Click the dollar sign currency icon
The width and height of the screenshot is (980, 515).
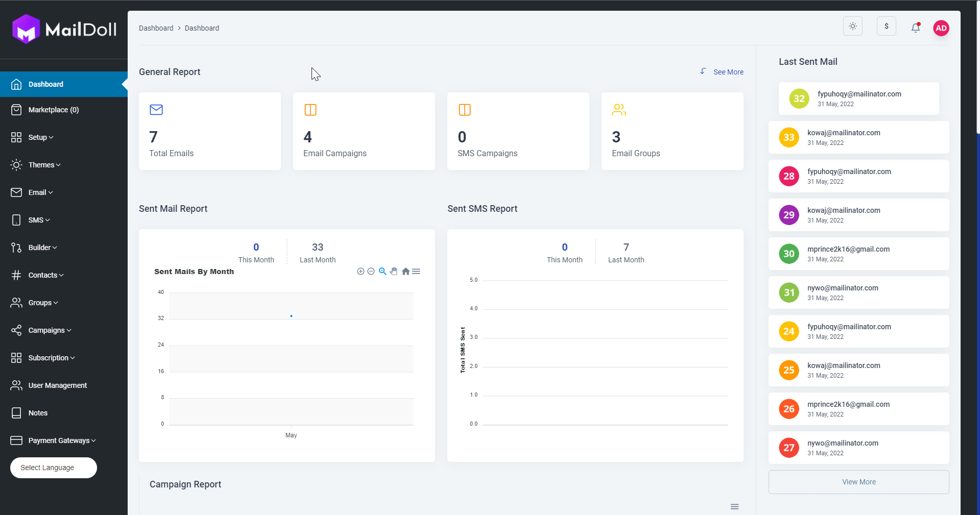pyautogui.click(x=886, y=27)
